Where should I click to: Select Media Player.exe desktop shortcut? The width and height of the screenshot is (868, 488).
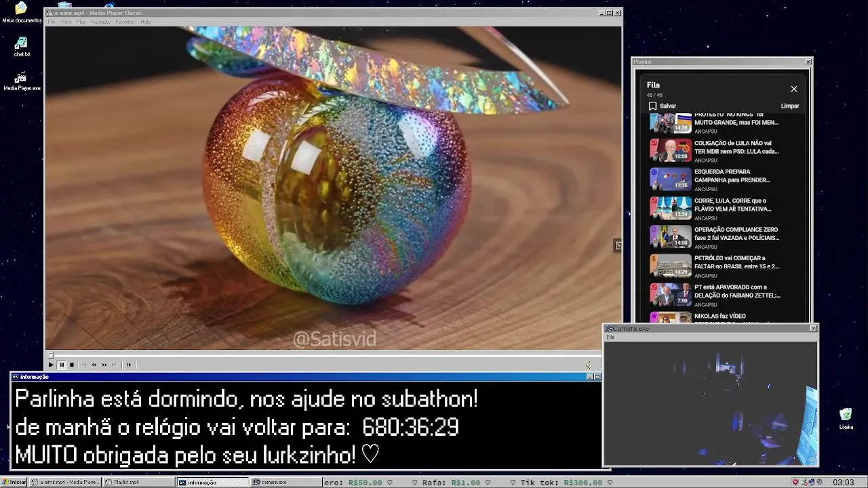(22, 81)
